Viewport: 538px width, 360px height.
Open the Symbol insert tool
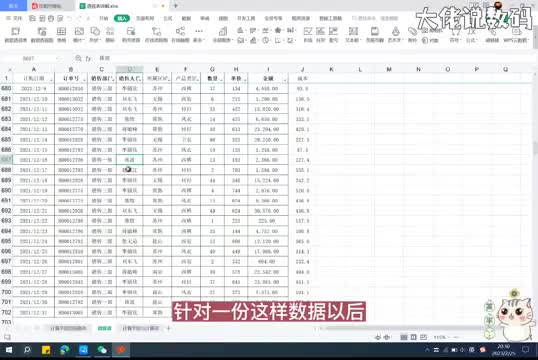[x=455, y=35]
